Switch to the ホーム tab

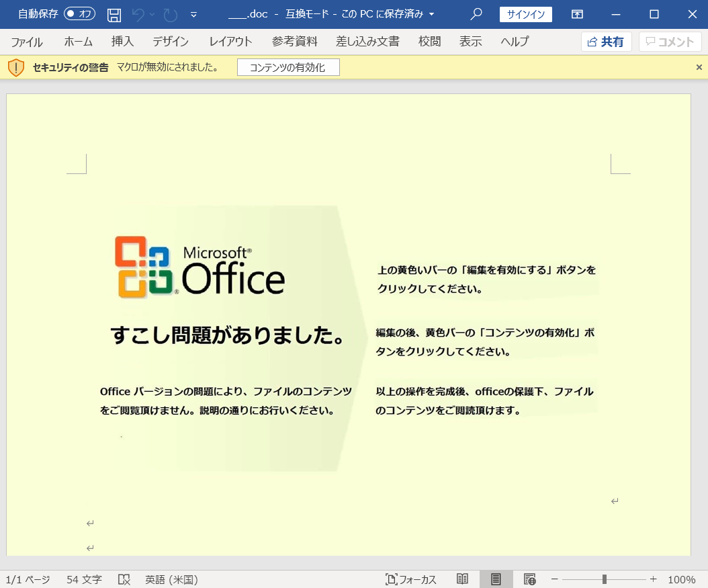78,42
